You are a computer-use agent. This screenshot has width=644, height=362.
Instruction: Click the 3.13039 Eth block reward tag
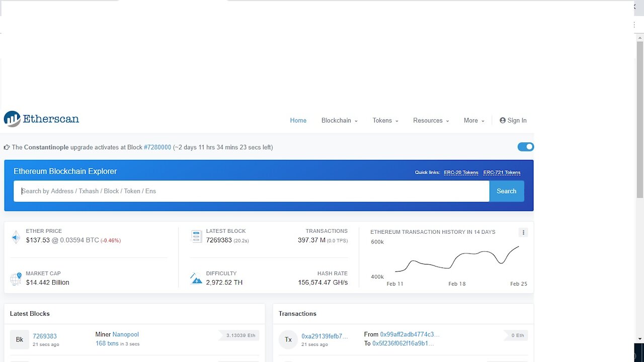pos(239,335)
